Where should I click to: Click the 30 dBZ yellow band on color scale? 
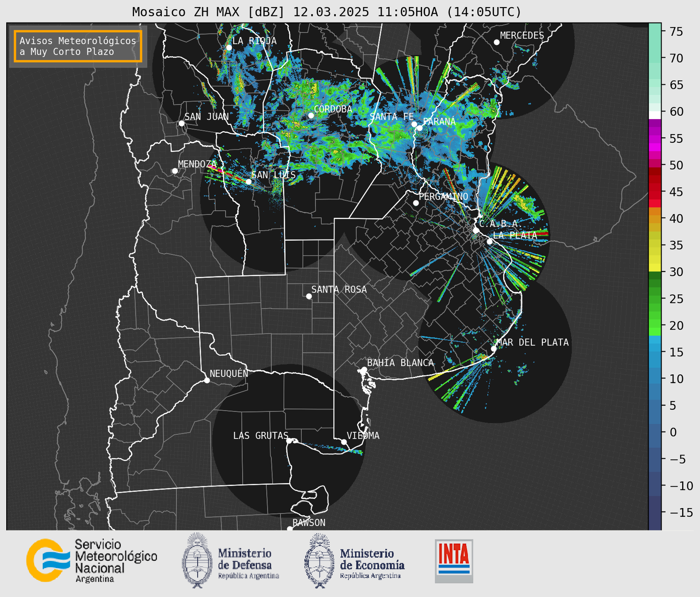pyautogui.click(x=655, y=268)
